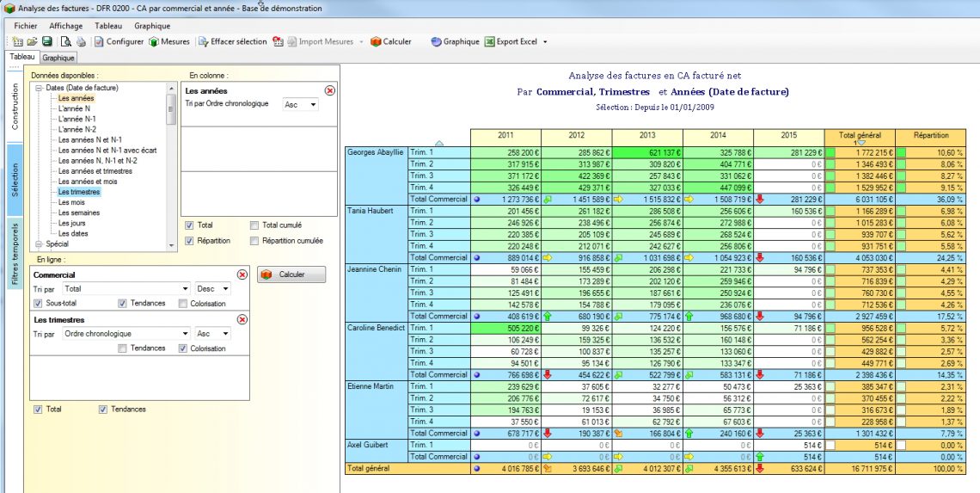
Task: Open the Construction side tab
Action: point(15,107)
